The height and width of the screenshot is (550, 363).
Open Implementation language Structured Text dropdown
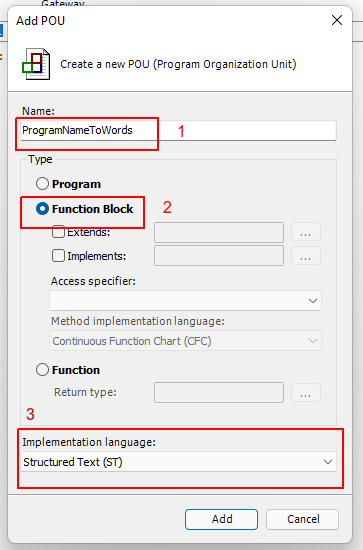coord(178,462)
